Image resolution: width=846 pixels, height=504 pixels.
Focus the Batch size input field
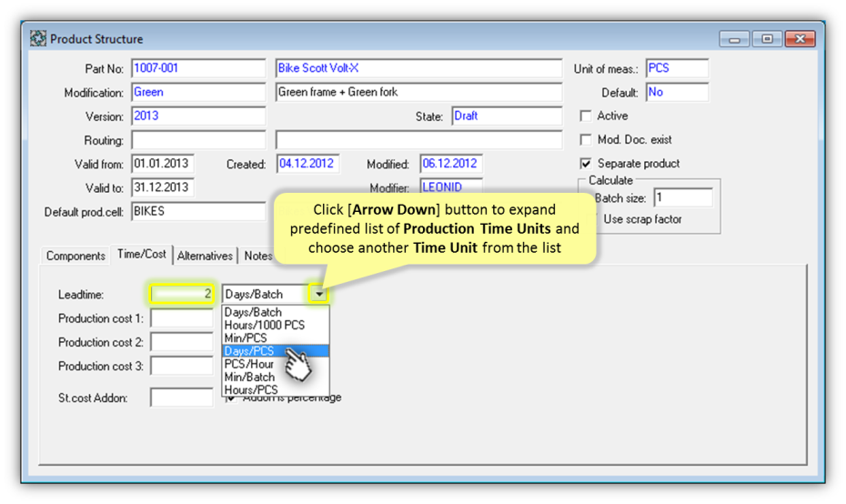682,197
